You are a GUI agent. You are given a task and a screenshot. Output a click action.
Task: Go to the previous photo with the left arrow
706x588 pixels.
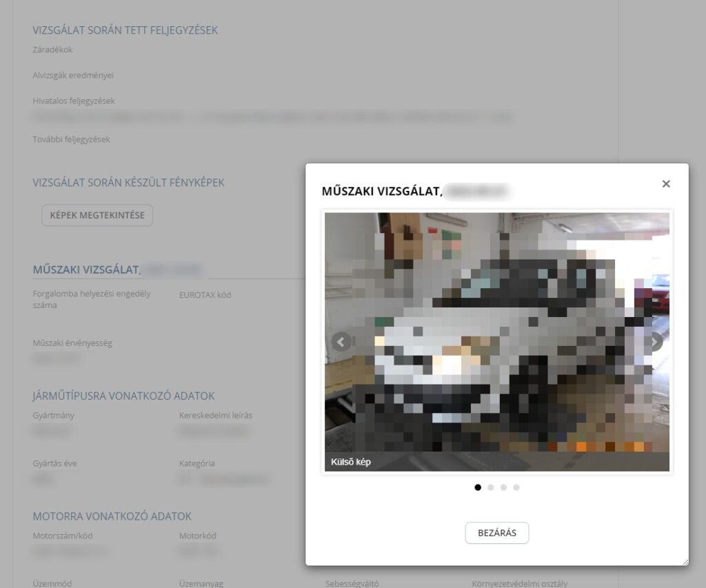click(341, 342)
